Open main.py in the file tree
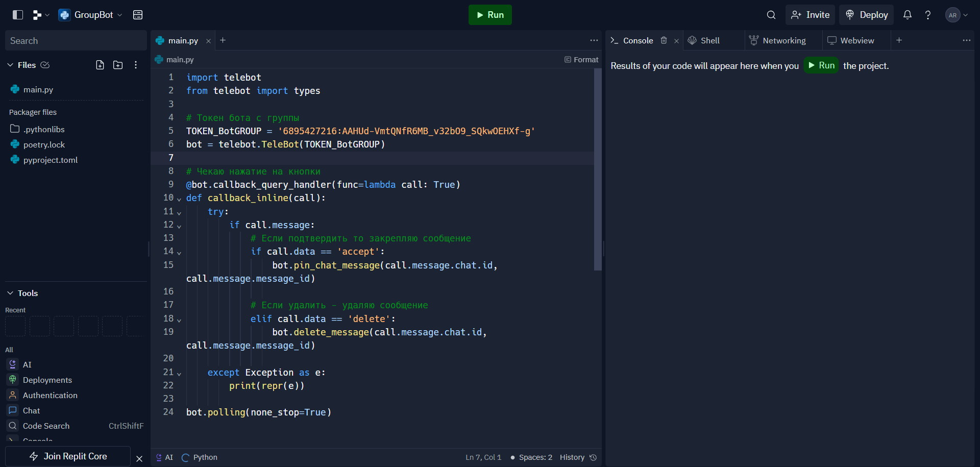This screenshot has height=467, width=980. (76, 89)
